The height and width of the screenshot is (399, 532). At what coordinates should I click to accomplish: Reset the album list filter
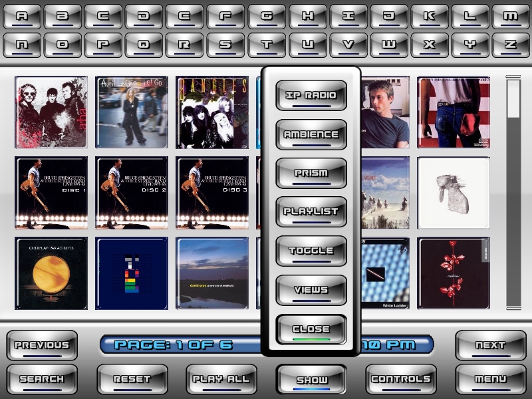click(132, 379)
